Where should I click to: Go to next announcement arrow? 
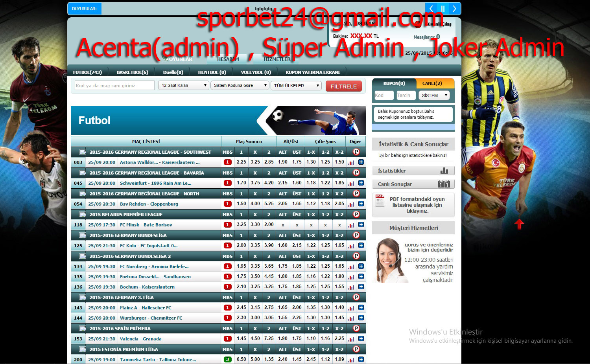coord(455,9)
